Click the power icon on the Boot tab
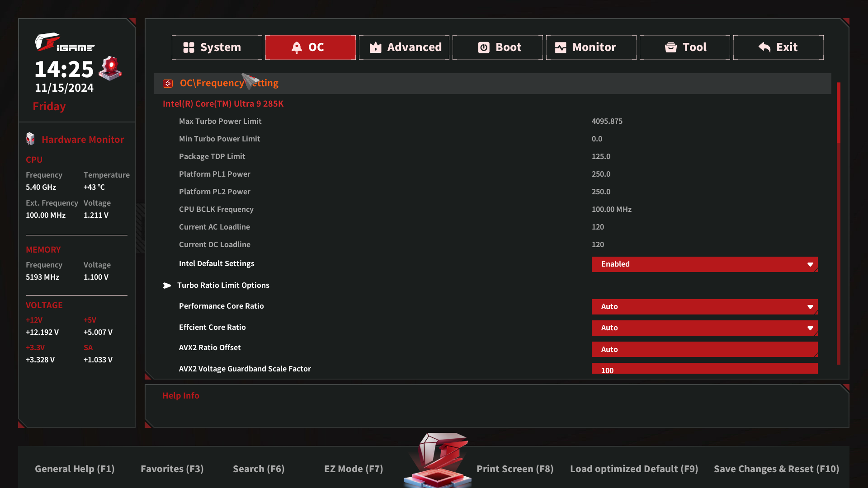This screenshot has height=488, width=868. pos(483,47)
